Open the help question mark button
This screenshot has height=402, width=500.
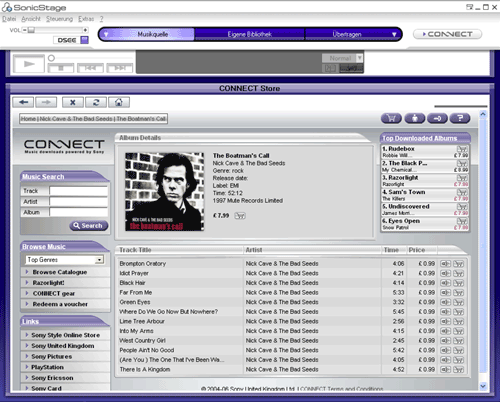pyautogui.click(x=460, y=118)
